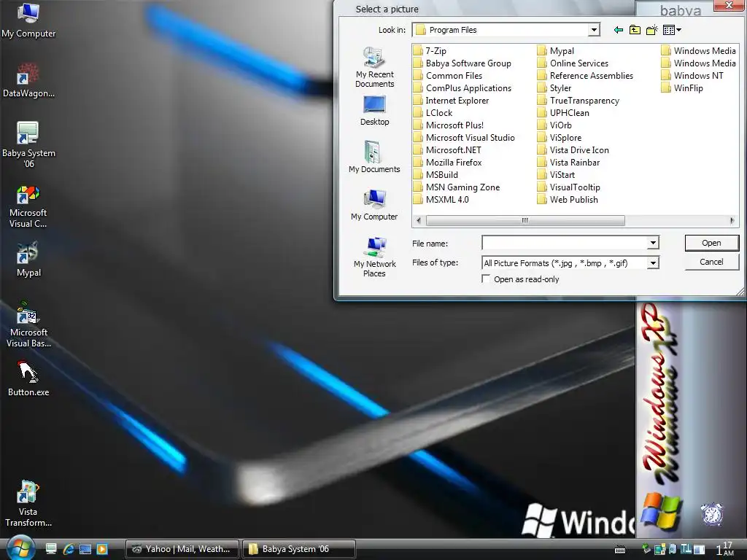Open My Network Places in places bar
The width and height of the screenshot is (747, 560).
(x=374, y=257)
